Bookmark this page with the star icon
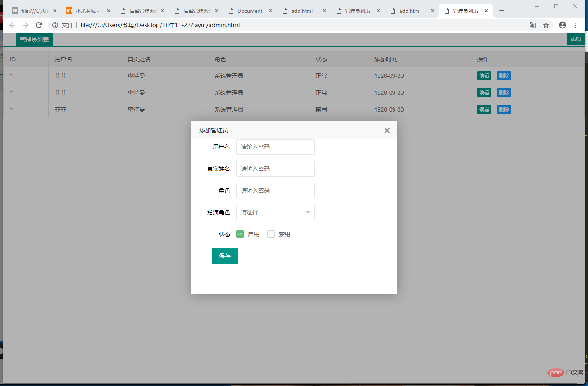 point(546,25)
